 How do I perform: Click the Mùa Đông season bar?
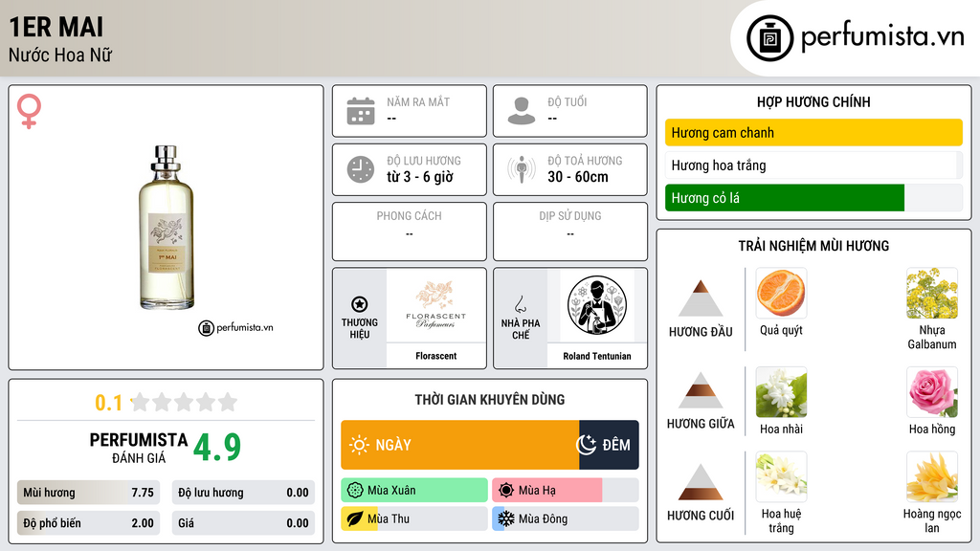point(566,519)
